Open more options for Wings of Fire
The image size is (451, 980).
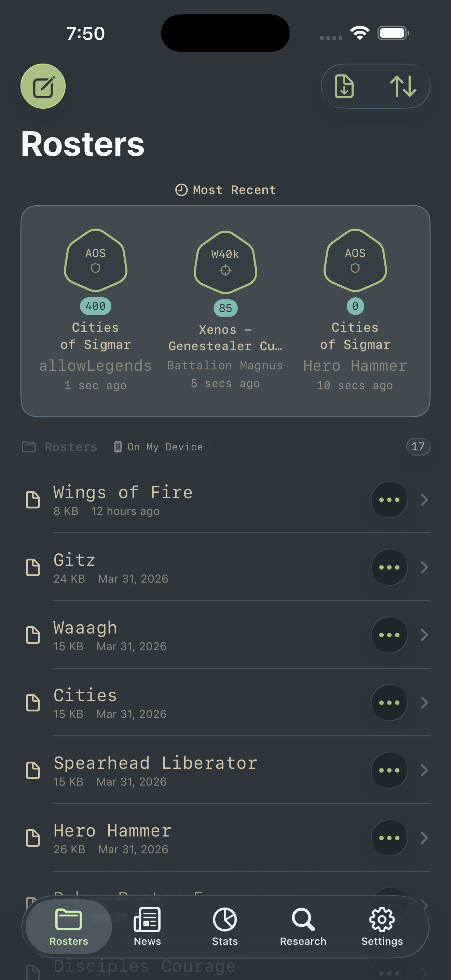click(389, 500)
